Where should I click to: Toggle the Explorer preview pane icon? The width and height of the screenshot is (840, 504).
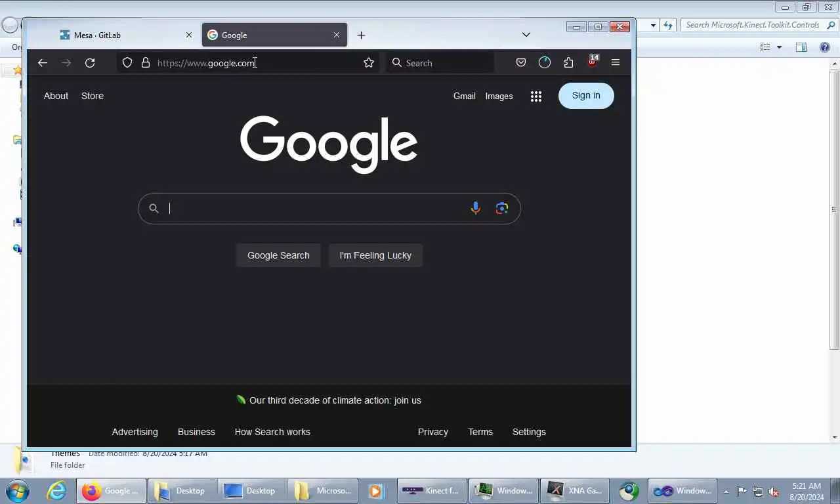click(x=801, y=47)
